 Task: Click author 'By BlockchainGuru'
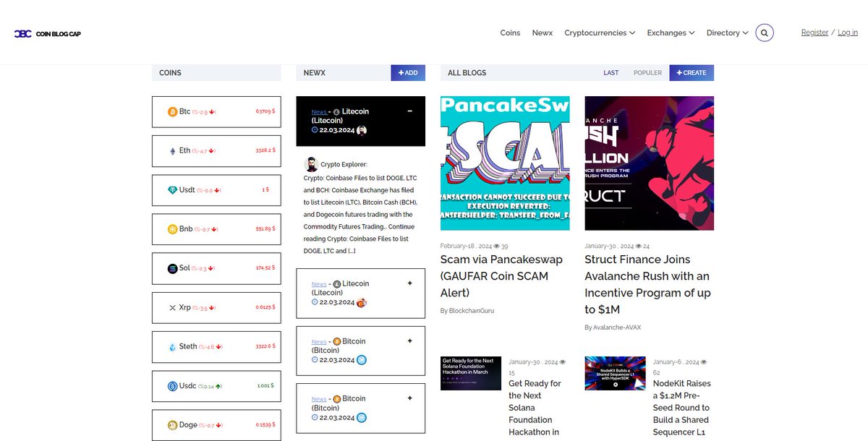point(467,311)
